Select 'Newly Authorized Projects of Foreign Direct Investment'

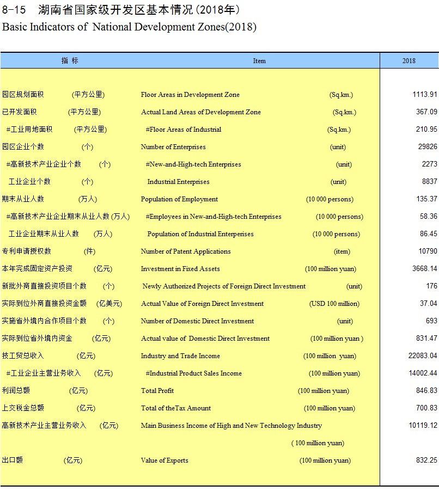[x=224, y=286]
